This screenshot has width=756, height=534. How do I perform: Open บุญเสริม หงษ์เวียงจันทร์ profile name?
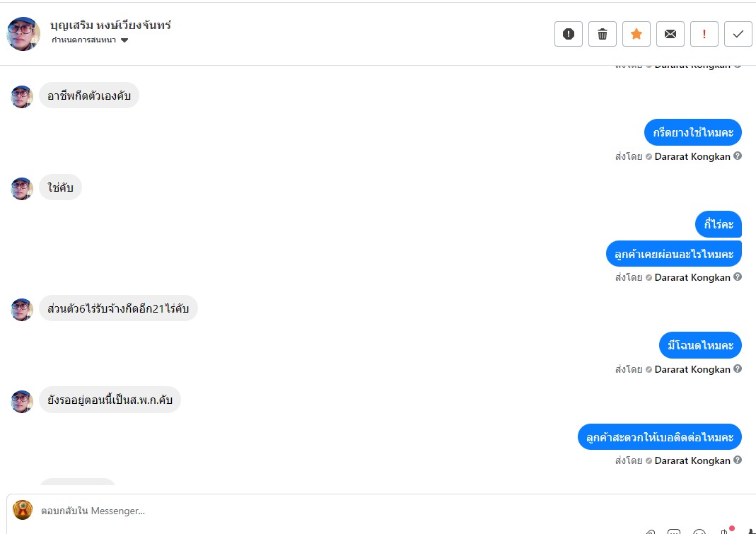coord(110,25)
